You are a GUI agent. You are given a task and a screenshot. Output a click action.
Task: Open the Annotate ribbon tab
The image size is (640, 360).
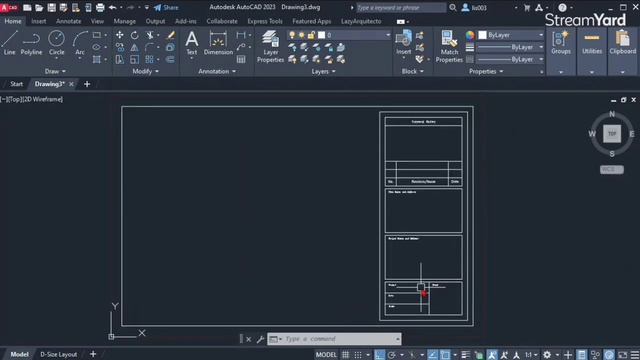pyautogui.click(x=68, y=21)
